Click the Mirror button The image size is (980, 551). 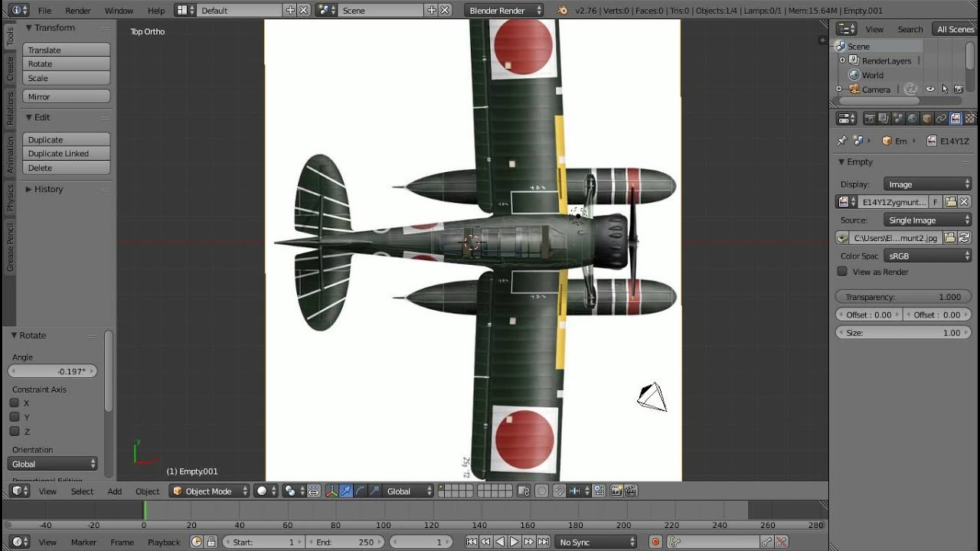point(67,96)
